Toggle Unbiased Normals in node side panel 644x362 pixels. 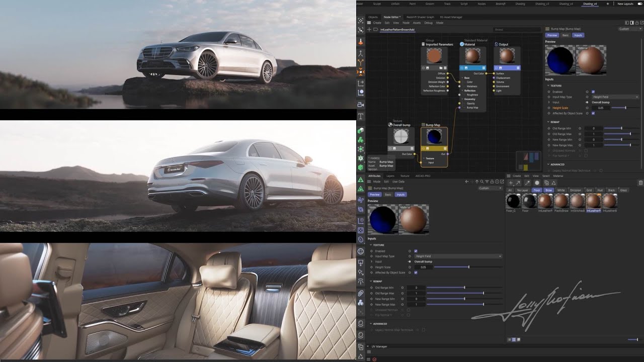(x=586, y=150)
